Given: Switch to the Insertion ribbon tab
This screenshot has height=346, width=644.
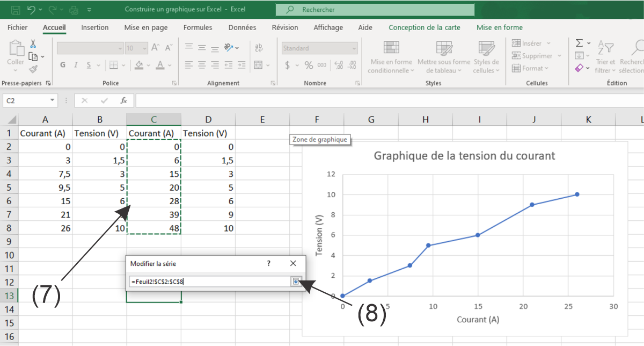Looking at the screenshot, I should pyautogui.click(x=94, y=27).
